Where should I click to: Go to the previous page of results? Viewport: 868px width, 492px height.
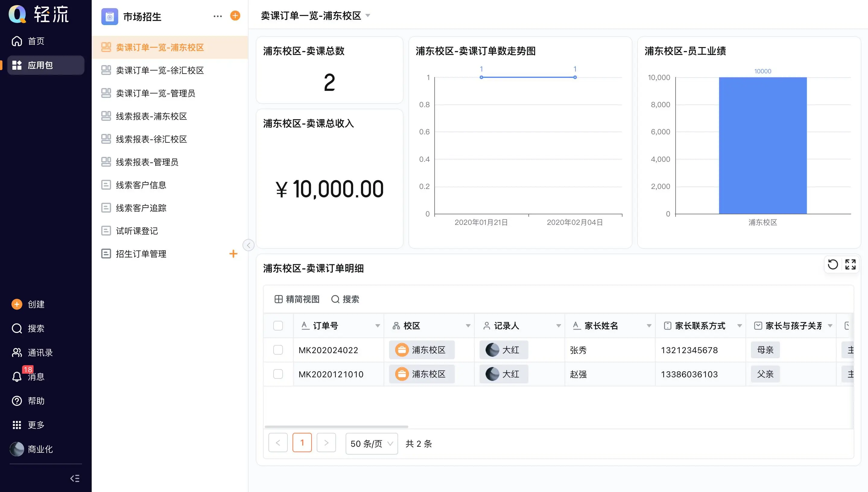tap(278, 443)
